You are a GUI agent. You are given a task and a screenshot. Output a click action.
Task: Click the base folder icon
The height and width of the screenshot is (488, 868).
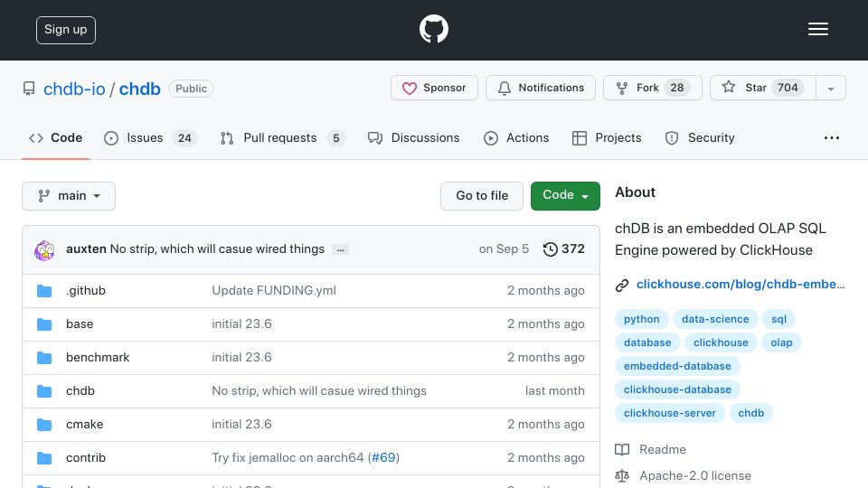pyautogui.click(x=44, y=324)
